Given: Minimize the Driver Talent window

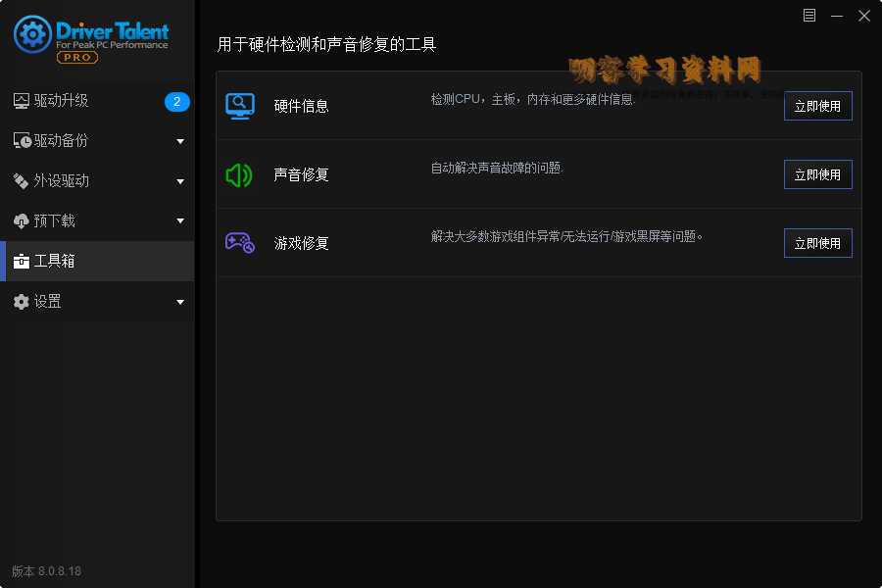Looking at the screenshot, I should pos(837,15).
